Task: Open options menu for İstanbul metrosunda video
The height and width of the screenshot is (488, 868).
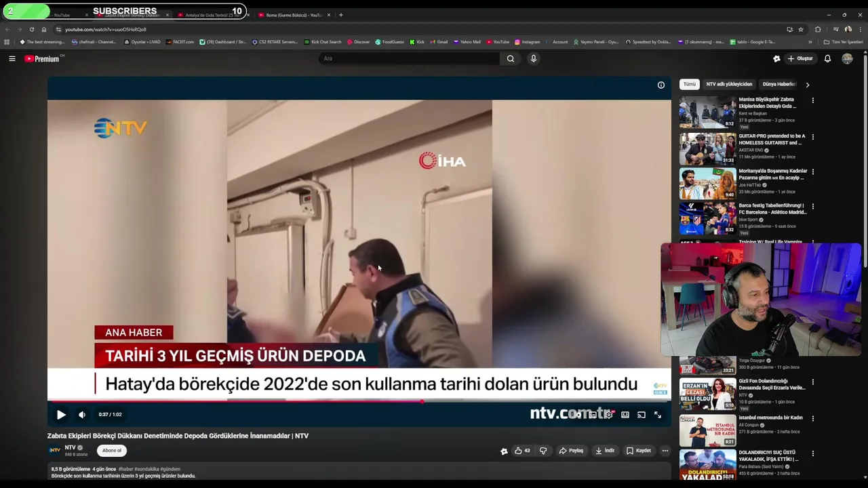Action: 812,419
